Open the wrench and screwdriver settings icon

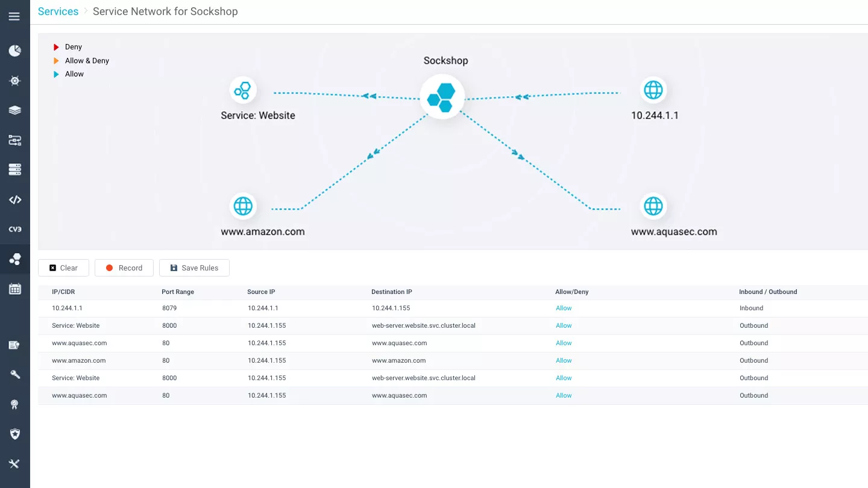coord(14,464)
